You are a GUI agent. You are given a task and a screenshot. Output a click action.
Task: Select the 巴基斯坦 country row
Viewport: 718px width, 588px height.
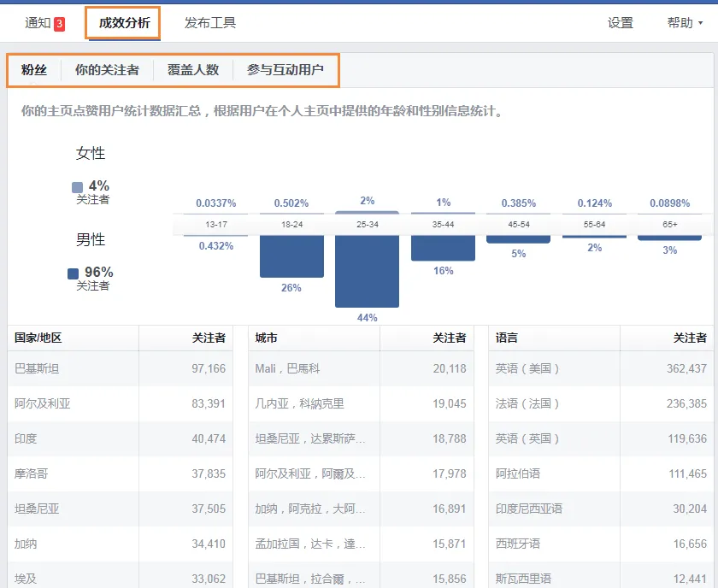point(120,368)
